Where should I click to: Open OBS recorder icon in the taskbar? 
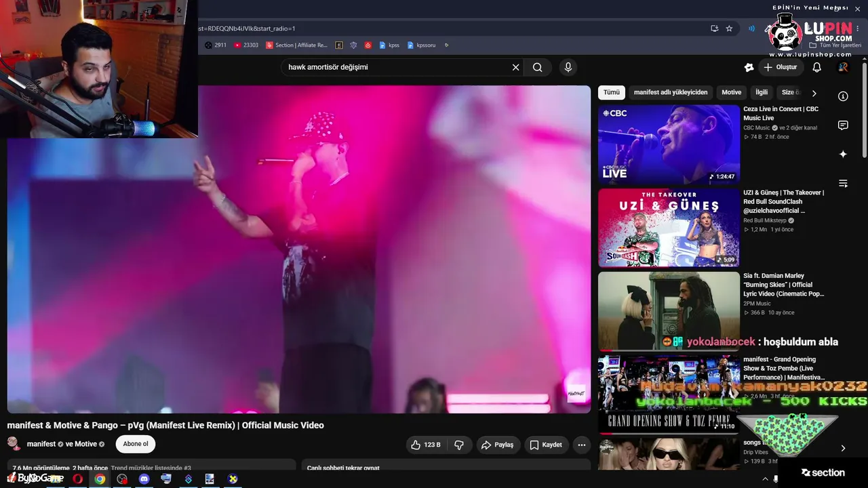(122, 479)
